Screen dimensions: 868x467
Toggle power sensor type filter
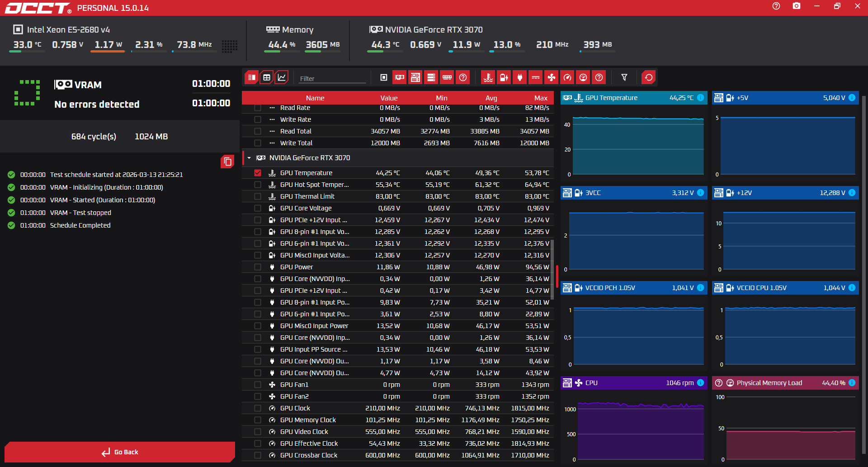point(520,77)
